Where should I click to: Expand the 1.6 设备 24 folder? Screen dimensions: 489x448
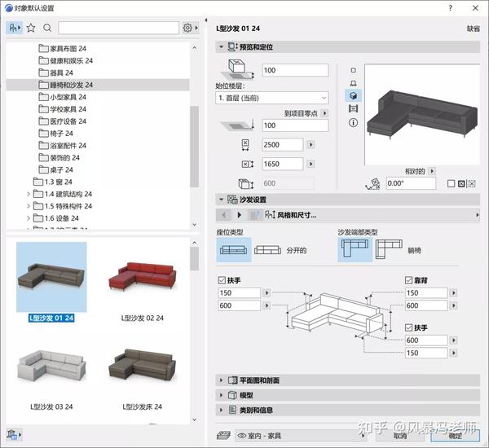29,218
